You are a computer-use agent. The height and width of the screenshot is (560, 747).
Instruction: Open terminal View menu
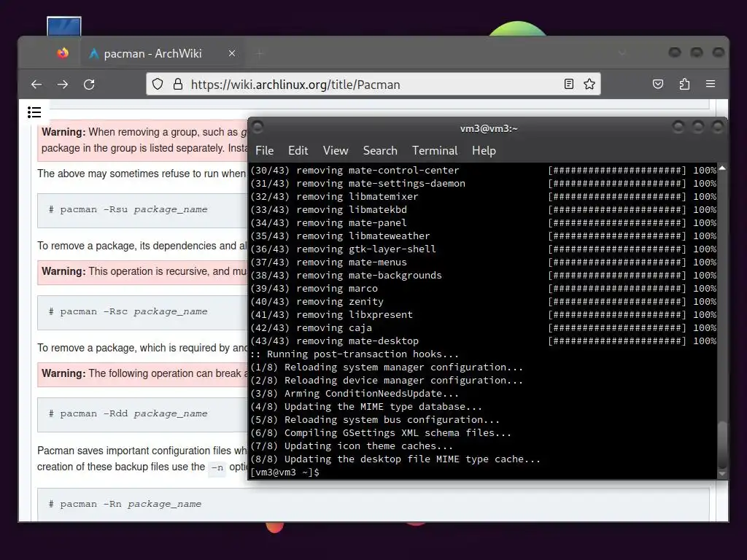[x=336, y=150]
